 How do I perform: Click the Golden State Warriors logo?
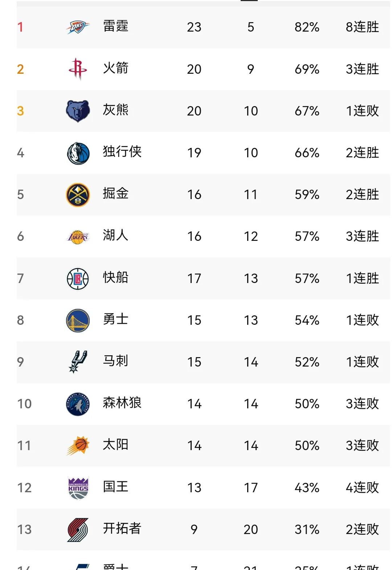[78, 320]
